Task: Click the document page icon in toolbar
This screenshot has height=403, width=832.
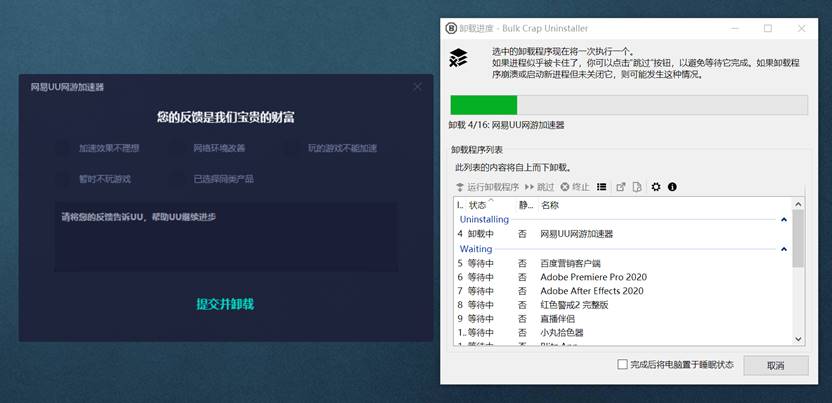Action: [x=637, y=187]
